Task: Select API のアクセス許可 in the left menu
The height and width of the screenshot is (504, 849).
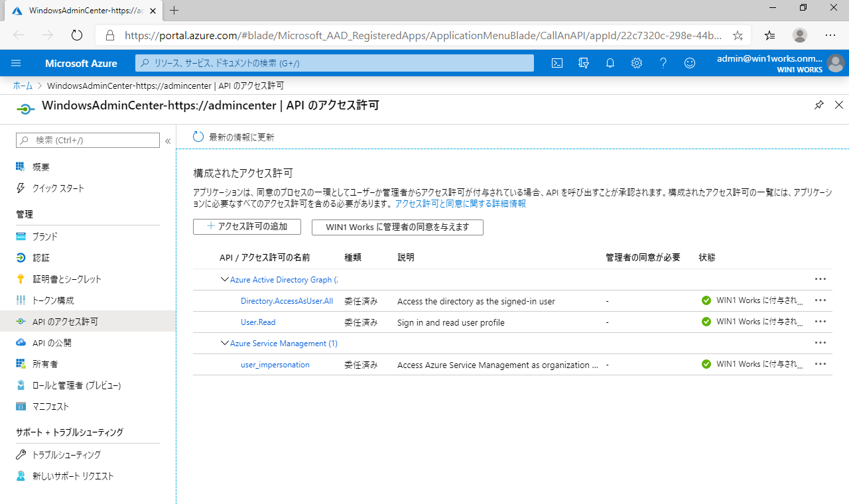Action: [x=88, y=322]
